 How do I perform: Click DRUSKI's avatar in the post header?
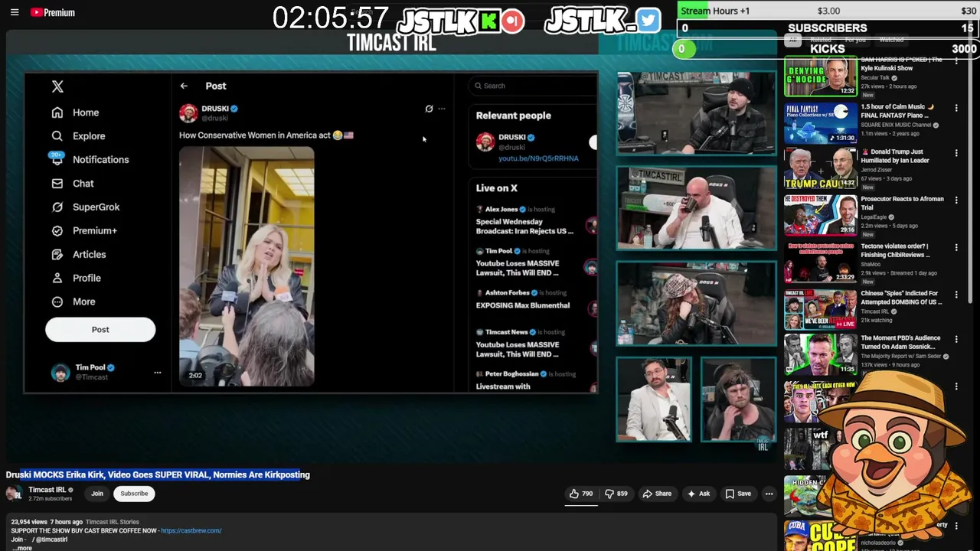(188, 113)
